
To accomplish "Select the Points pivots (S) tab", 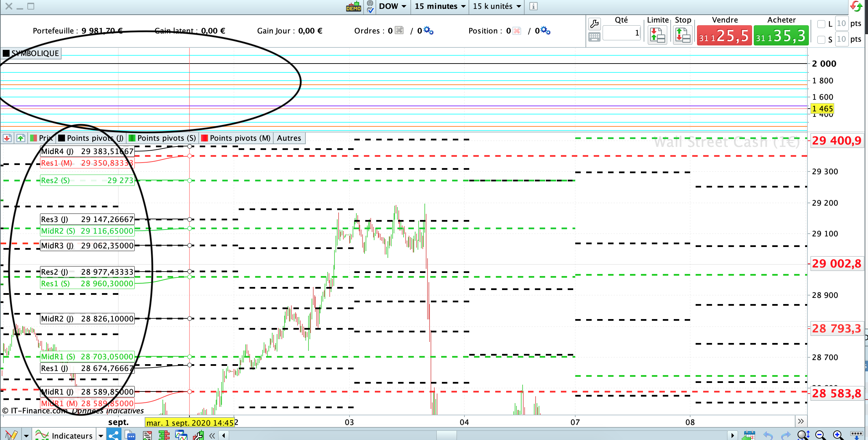I will [x=162, y=138].
